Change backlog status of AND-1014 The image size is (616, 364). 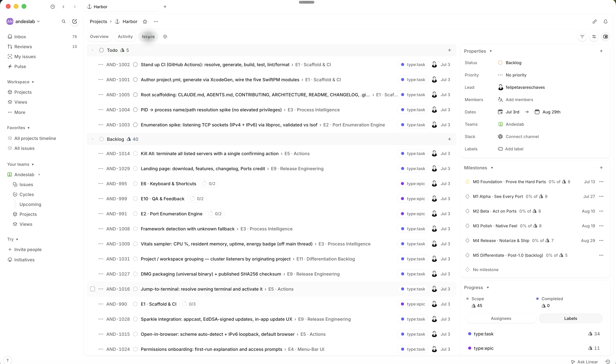(x=135, y=154)
